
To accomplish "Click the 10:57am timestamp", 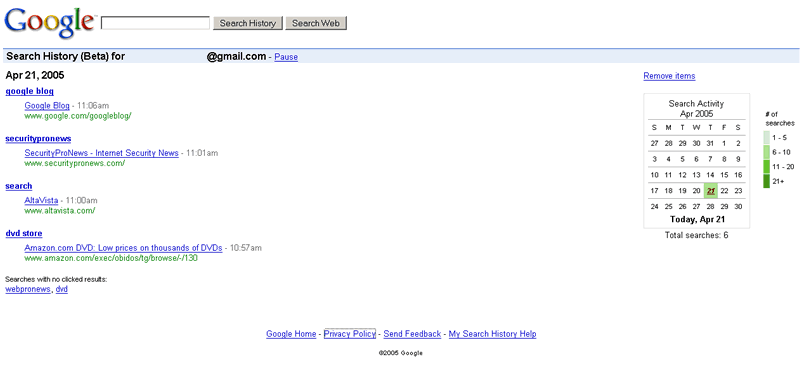I will (246, 248).
